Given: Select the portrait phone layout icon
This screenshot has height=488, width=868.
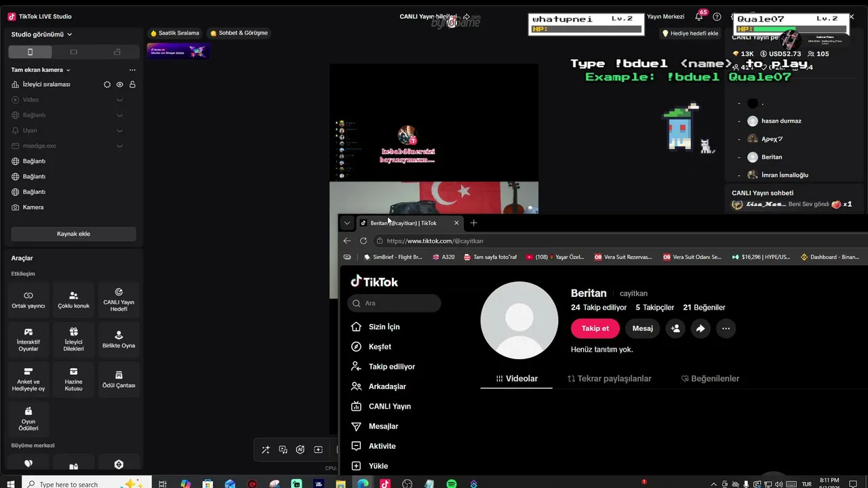Looking at the screenshot, I should 30,52.
